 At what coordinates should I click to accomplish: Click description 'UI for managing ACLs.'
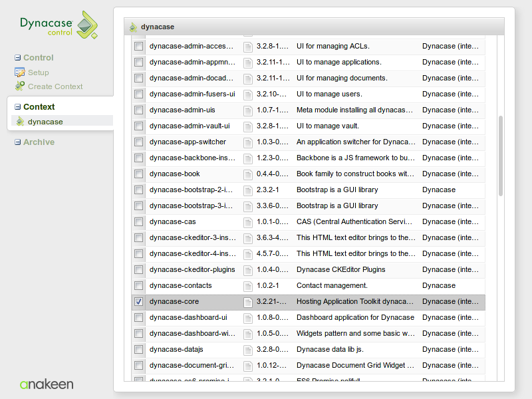point(333,46)
